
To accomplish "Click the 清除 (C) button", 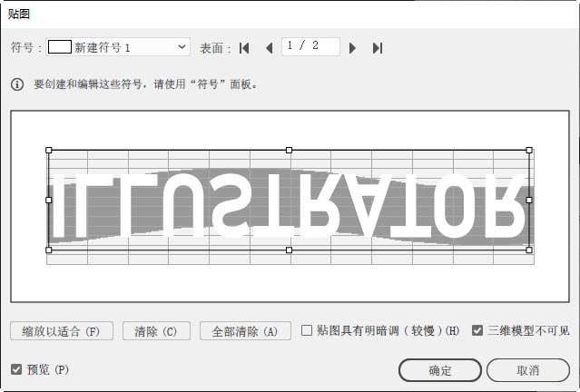I will click(x=156, y=331).
